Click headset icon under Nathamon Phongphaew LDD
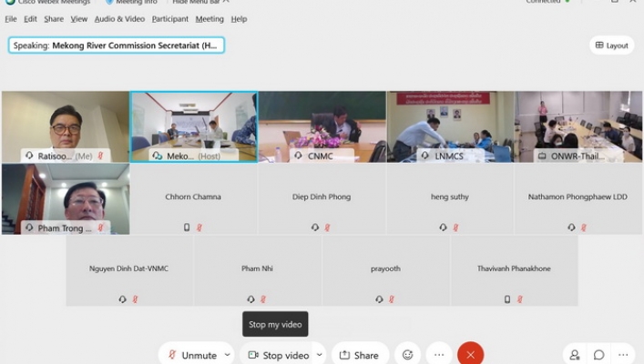 [571, 227]
